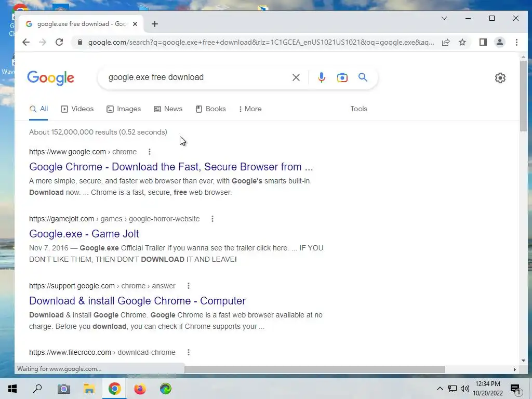The image size is (532, 399).
Task: Launch Firefox from the taskbar
Action: click(x=140, y=389)
